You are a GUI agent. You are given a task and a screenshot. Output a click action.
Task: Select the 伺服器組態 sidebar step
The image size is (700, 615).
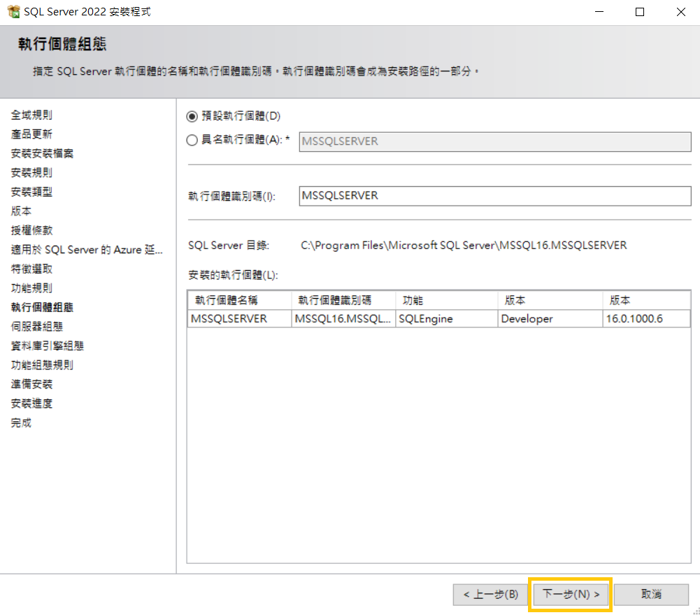click(x=36, y=327)
